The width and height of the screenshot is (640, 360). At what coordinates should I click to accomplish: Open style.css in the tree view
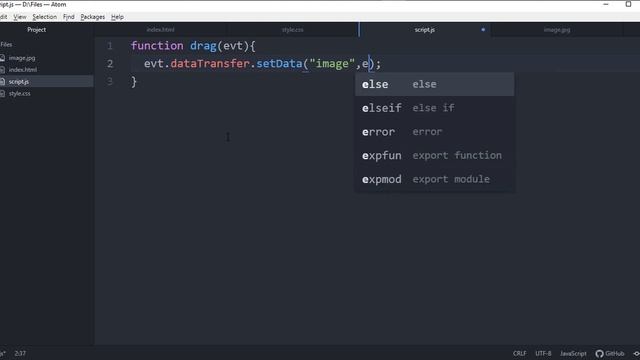(19, 93)
